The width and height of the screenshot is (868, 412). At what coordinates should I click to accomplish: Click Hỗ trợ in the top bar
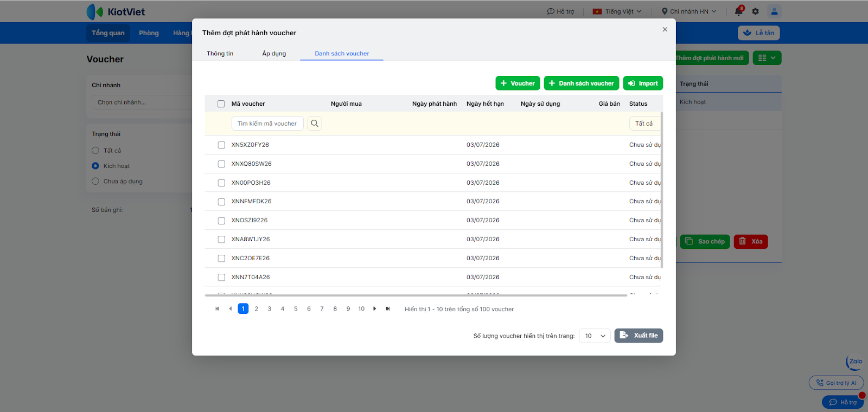560,11
